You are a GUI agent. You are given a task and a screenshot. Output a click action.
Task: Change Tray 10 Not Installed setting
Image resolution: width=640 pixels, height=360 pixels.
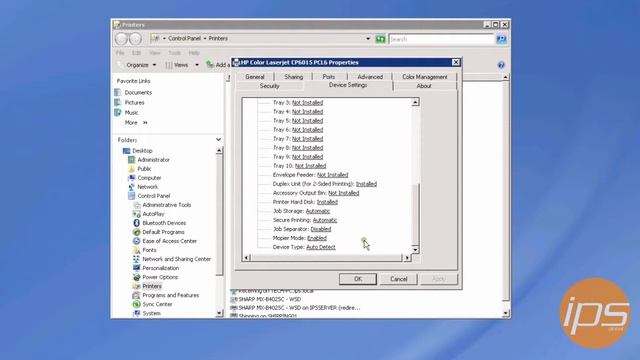(x=310, y=166)
